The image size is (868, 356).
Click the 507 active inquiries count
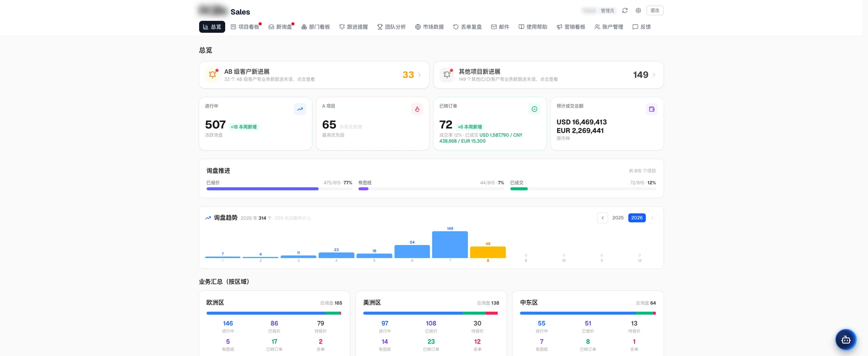pos(216,125)
